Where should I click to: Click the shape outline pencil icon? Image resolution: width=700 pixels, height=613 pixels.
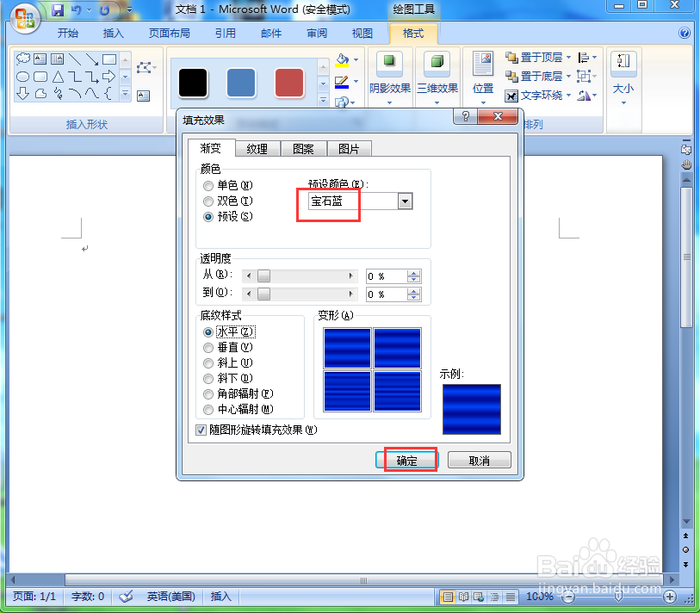[x=342, y=82]
